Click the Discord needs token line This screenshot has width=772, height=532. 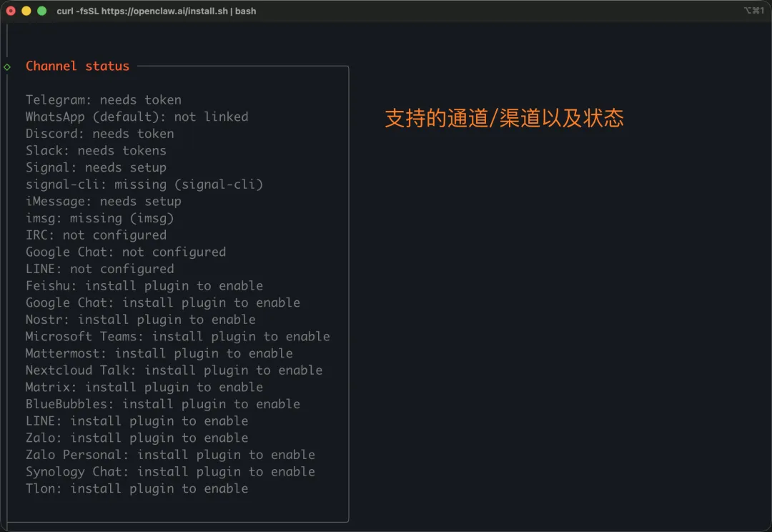pos(100,134)
